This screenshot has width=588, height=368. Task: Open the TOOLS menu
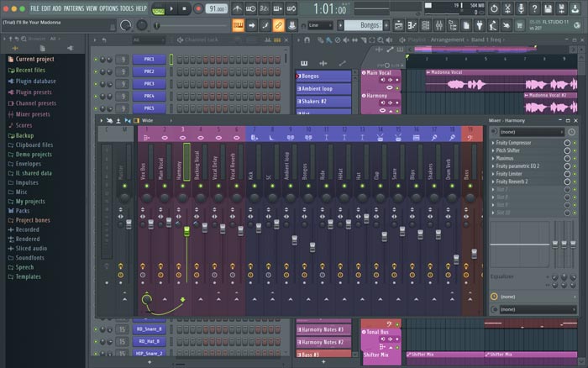pyautogui.click(x=127, y=8)
